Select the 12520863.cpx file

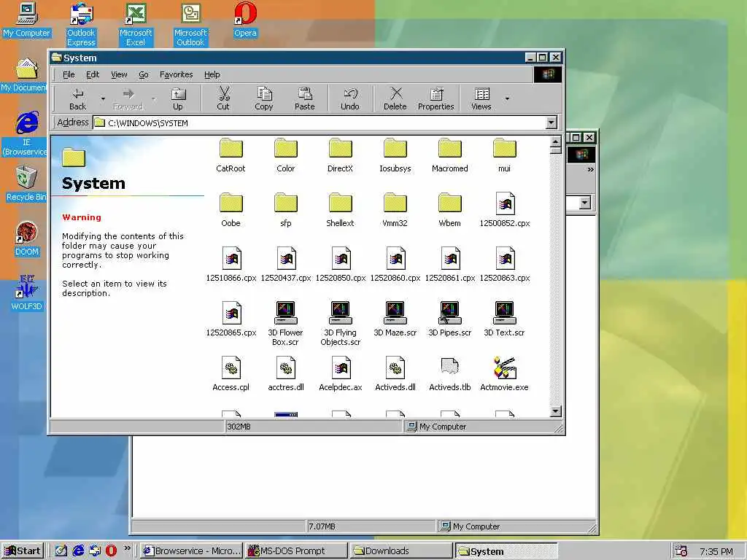[505, 265]
